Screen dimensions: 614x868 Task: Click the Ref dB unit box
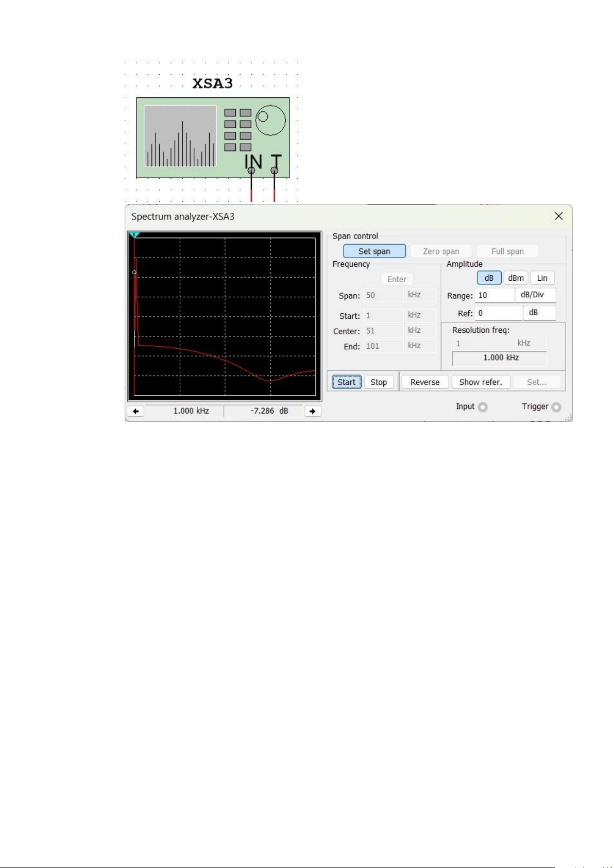[x=540, y=313]
